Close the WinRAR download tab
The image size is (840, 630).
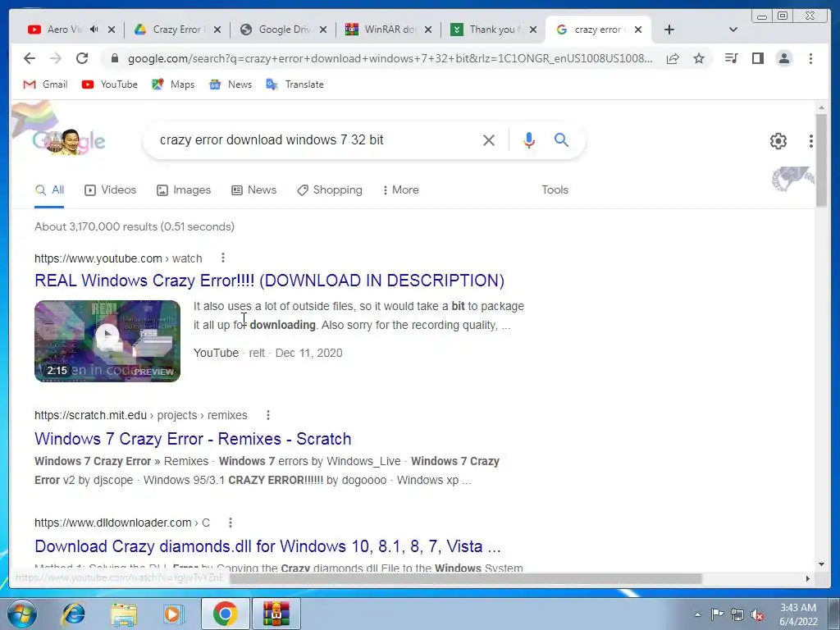[428, 30]
